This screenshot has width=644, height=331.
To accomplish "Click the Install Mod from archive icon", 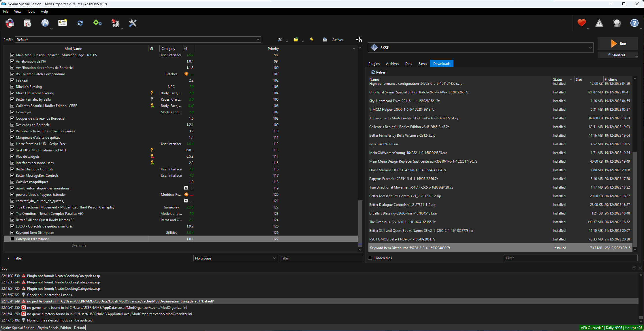I will point(27,23).
